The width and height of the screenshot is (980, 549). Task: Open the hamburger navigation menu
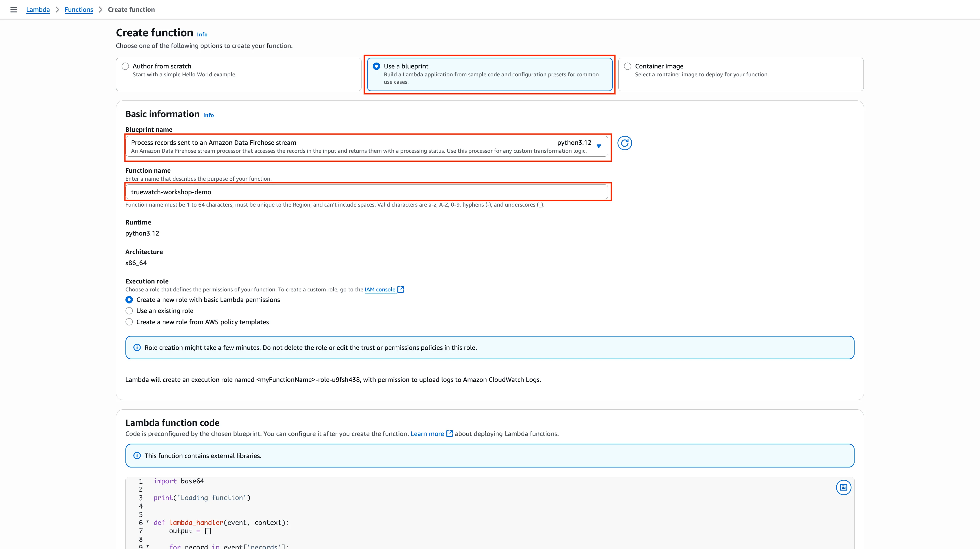point(14,9)
